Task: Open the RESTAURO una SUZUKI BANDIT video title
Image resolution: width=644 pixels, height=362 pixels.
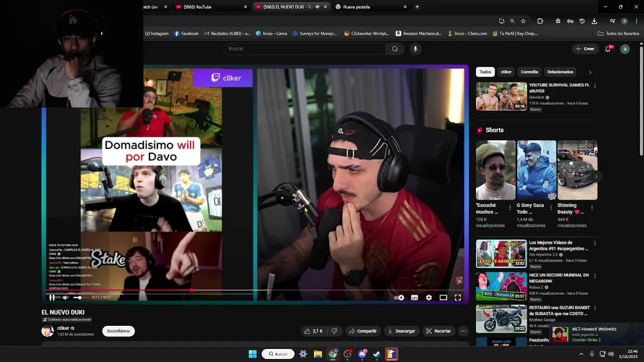Action: (x=559, y=310)
